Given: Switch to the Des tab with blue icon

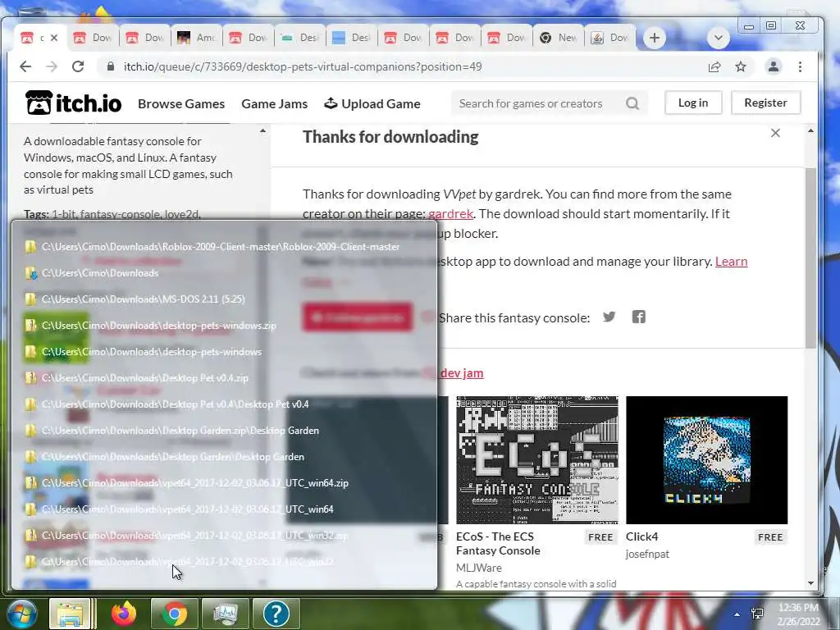Looking at the screenshot, I should pyautogui.click(x=351, y=38).
